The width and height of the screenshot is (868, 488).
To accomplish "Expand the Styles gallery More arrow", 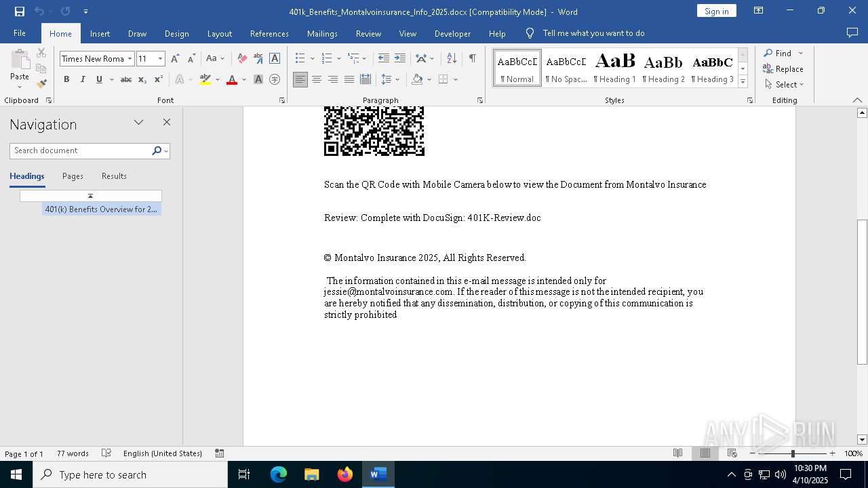I will point(743,82).
